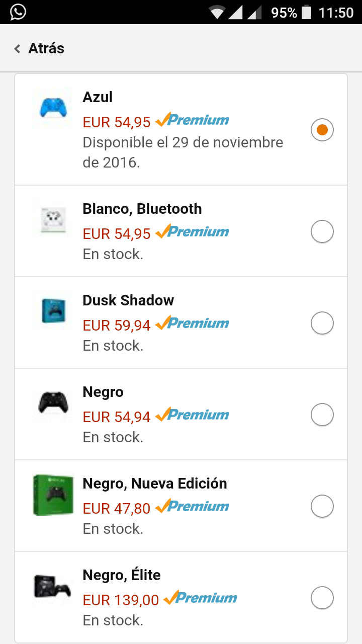Tap the battery status icon
The width and height of the screenshot is (362, 644).
pyautogui.click(x=306, y=13)
